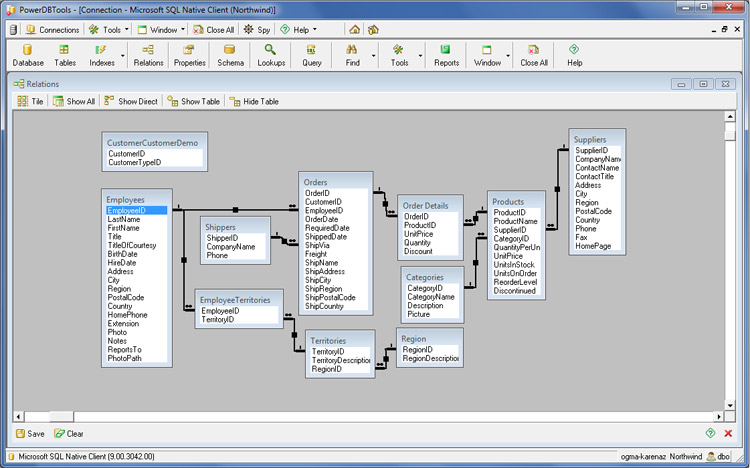Click the Save button
This screenshot has height=468, width=750.
coord(29,434)
